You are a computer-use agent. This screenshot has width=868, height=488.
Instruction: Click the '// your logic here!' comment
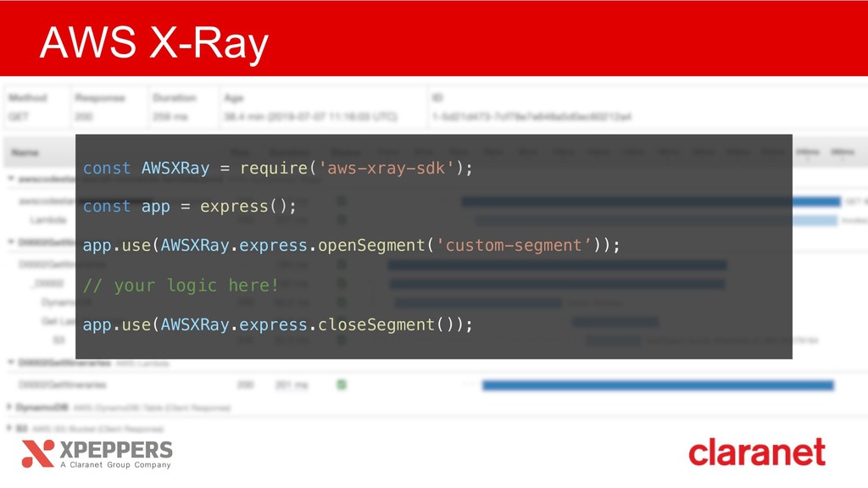pos(181,285)
